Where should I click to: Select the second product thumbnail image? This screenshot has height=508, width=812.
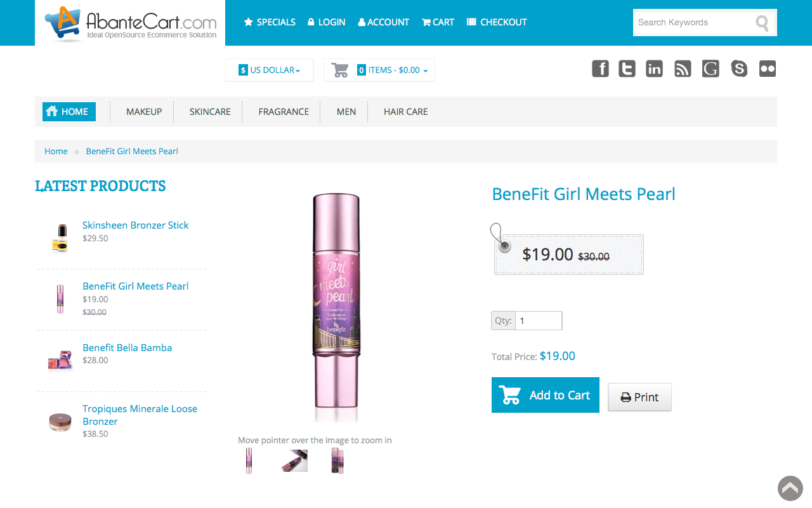coord(294,460)
